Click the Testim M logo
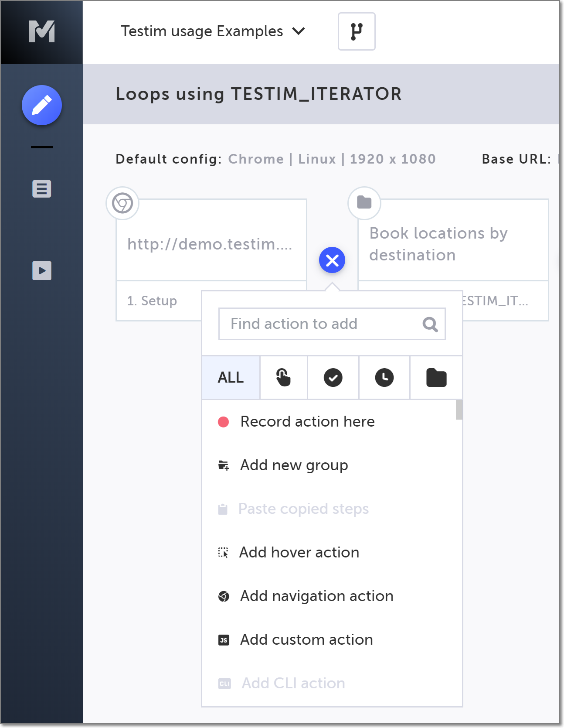The image size is (564, 728). click(42, 31)
